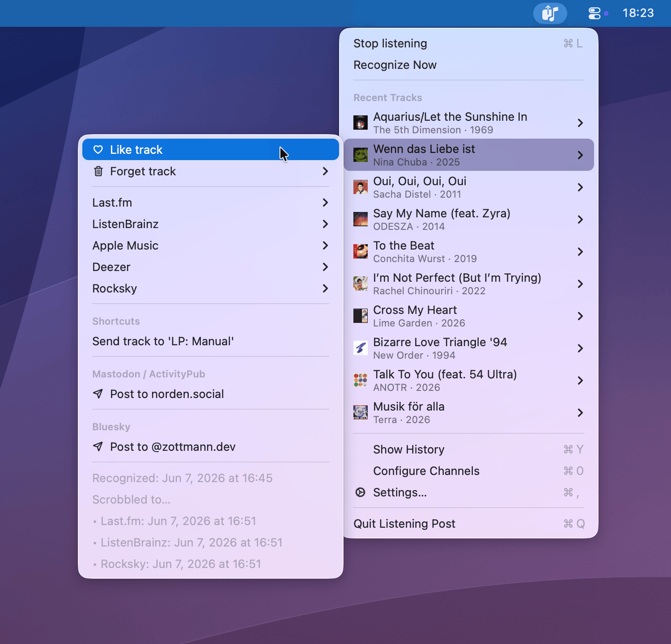Open Configure Channels
Screen dimensions: 671x644
[x=469, y=471]
